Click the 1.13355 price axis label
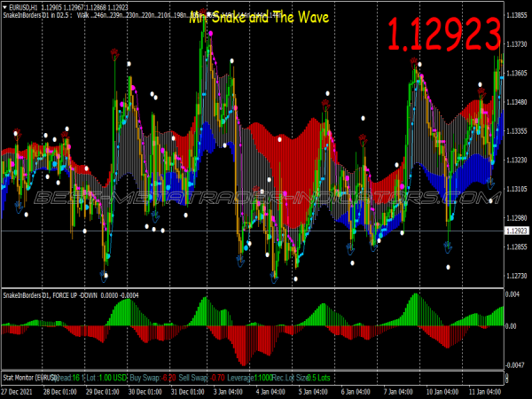Screen dimensions: 532x399 click(517, 131)
